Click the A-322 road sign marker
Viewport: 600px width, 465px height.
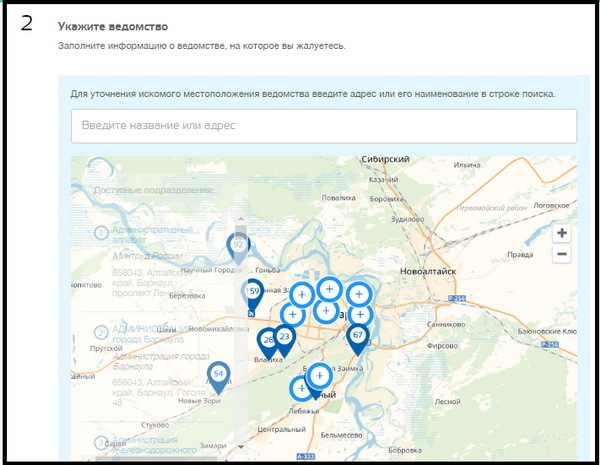(306, 457)
